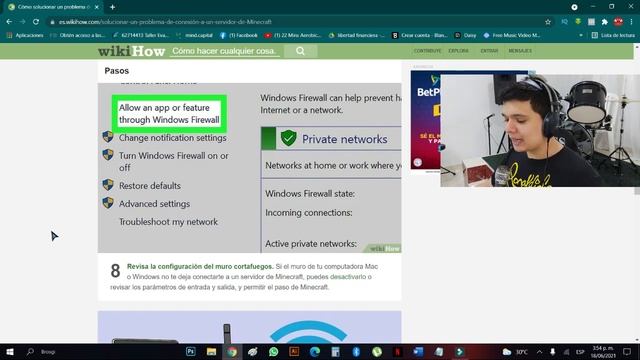Click 'Revisa la configuración del muro cortafuegos' heading
The image size is (640, 360).
point(200,266)
